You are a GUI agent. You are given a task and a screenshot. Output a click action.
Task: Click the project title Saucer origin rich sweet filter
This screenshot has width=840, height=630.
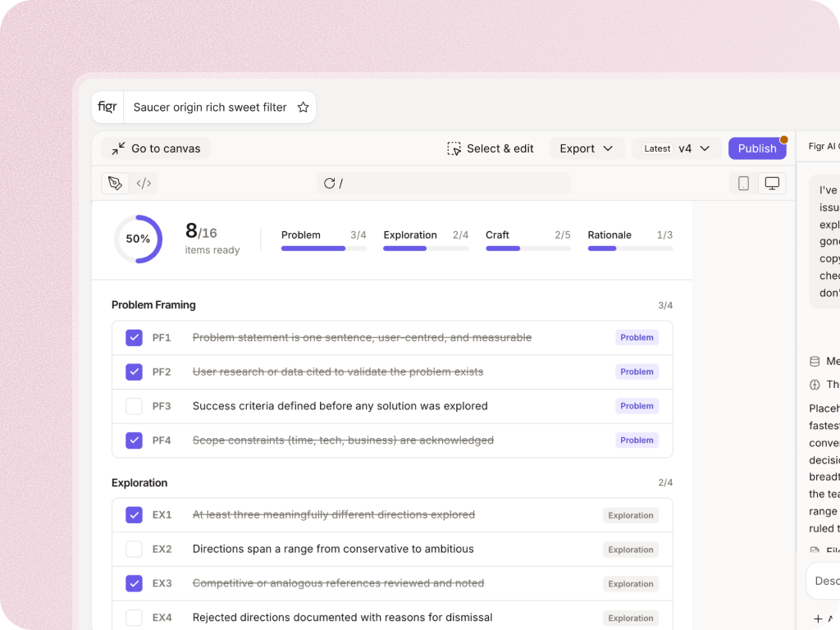[210, 107]
